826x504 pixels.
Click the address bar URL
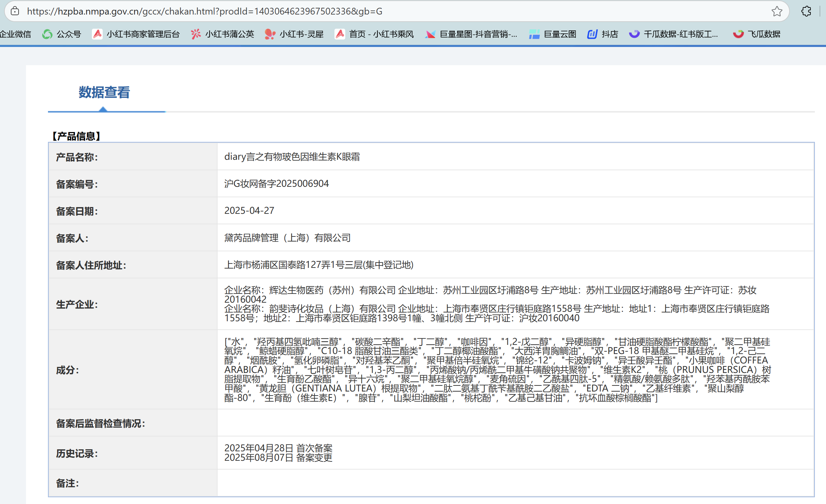click(204, 11)
